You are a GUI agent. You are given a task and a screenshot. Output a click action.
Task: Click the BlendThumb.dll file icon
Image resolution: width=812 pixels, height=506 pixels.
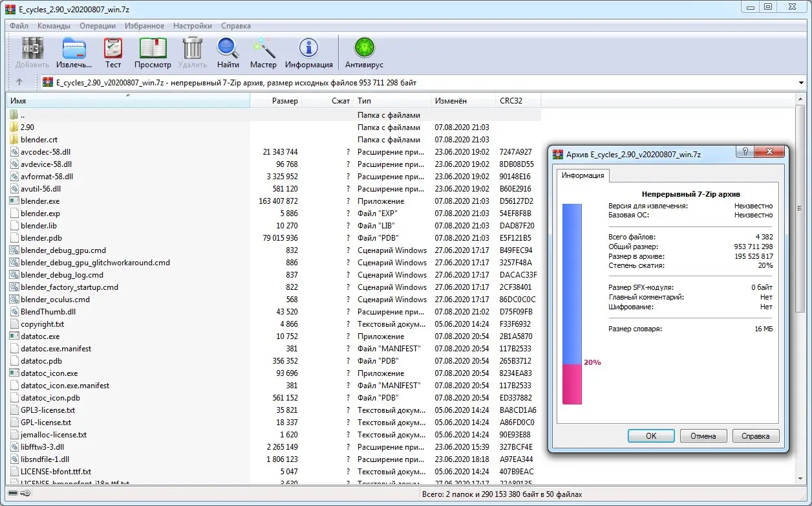[x=15, y=312]
